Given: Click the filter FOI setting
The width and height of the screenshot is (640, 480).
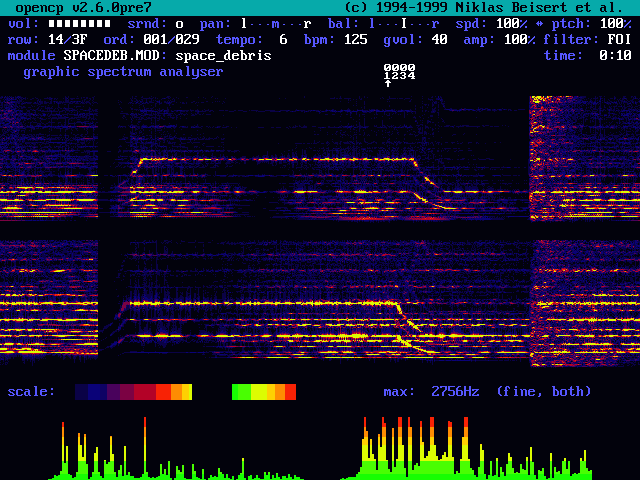Looking at the screenshot, I should click(x=620, y=40).
